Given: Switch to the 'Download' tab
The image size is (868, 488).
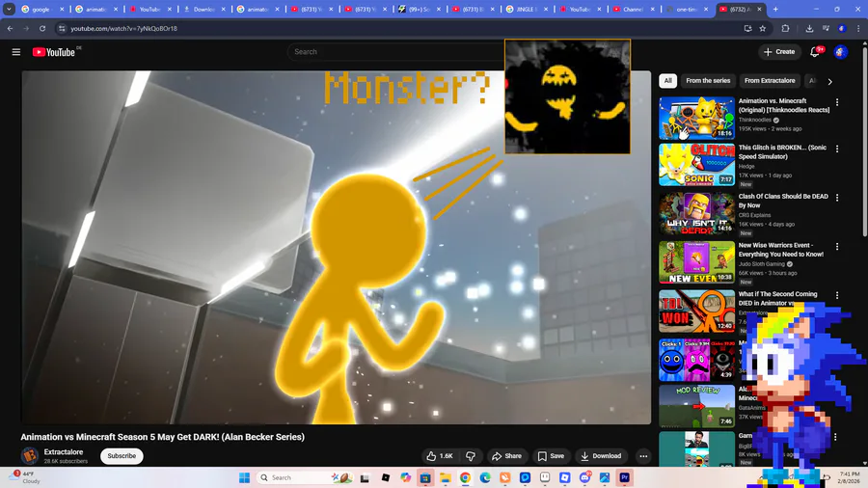Looking at the screenshot, I should point(203,9).
